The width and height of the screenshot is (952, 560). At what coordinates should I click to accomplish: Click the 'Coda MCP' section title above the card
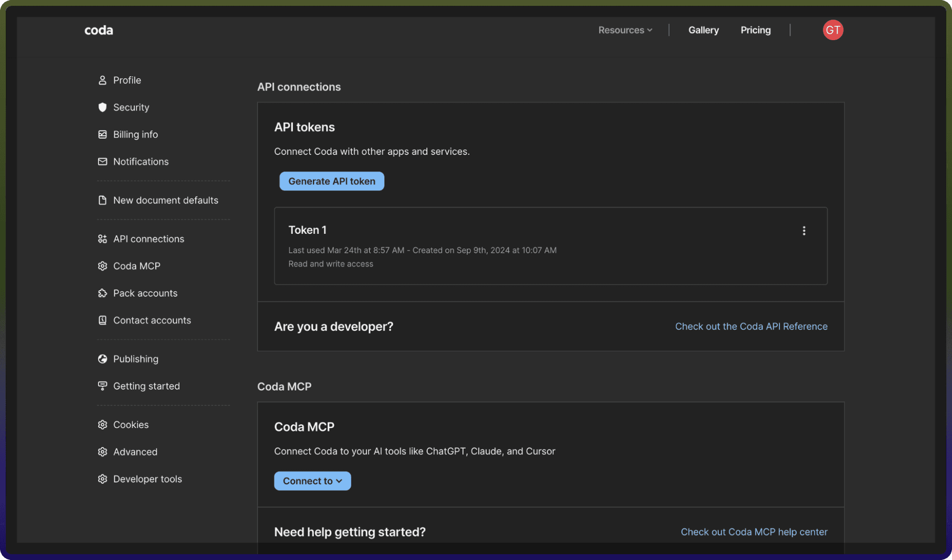[284, 387]
